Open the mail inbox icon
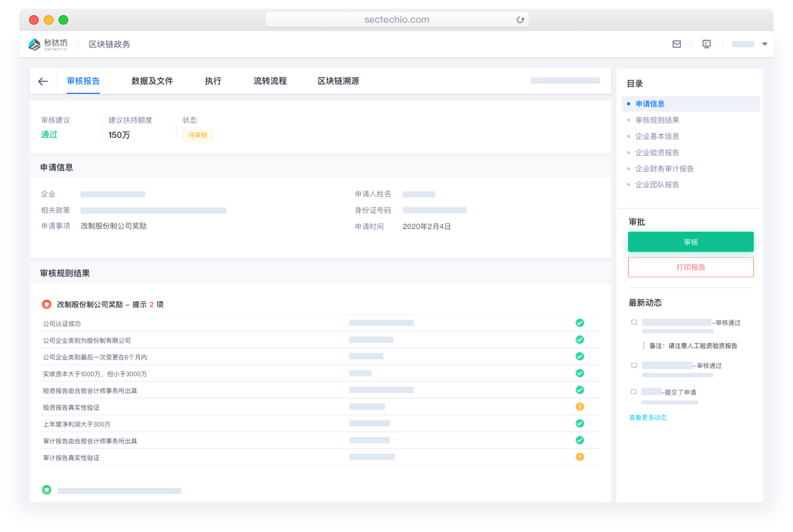This screenshot has width=793, height=532. click(x=676, y=44)
